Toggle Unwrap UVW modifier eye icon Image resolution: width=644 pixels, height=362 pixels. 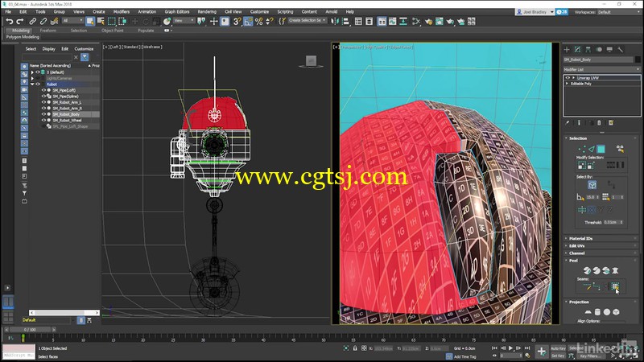tap(568, 77)
